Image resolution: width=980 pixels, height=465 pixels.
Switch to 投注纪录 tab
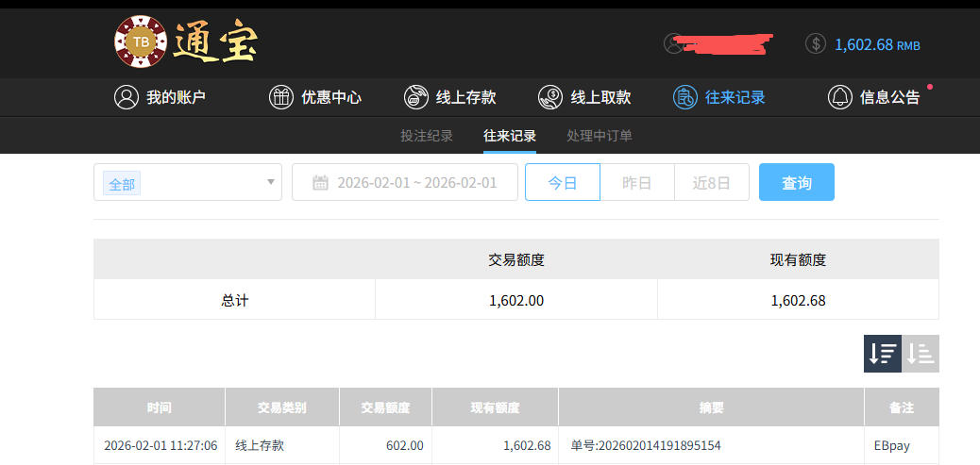pos(427,136)
